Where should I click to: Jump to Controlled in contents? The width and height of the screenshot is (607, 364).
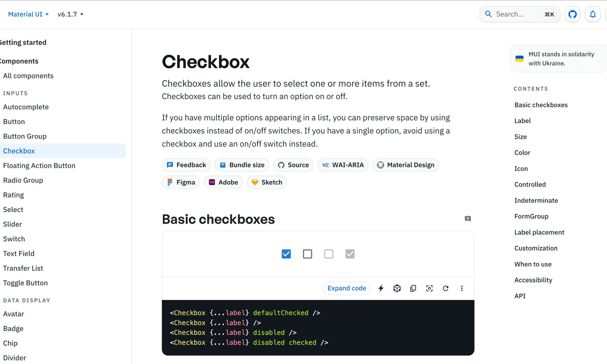tap(530, 184)
